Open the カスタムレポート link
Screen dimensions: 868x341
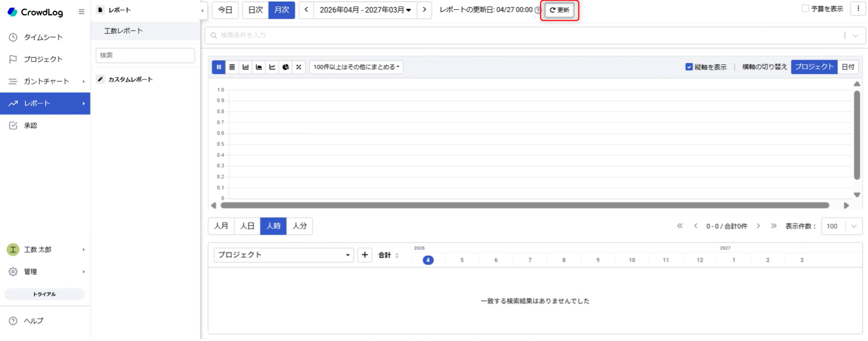click(130, 80)
